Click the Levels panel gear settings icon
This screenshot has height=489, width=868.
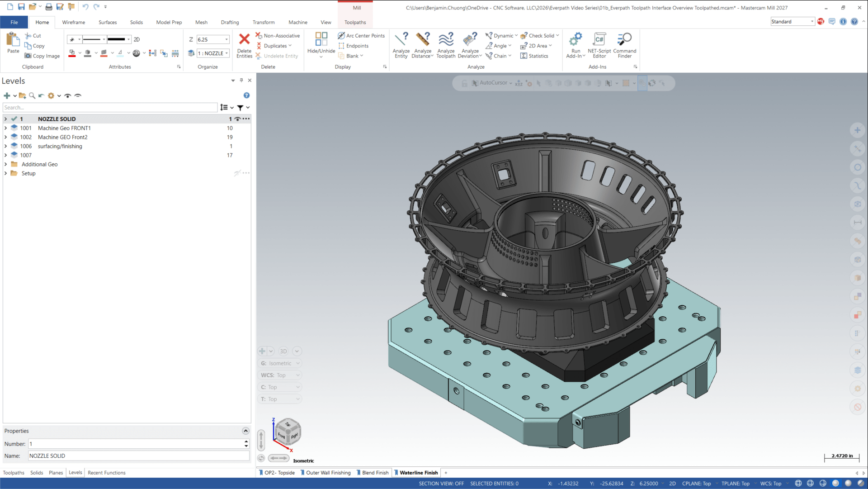point(51,95)
